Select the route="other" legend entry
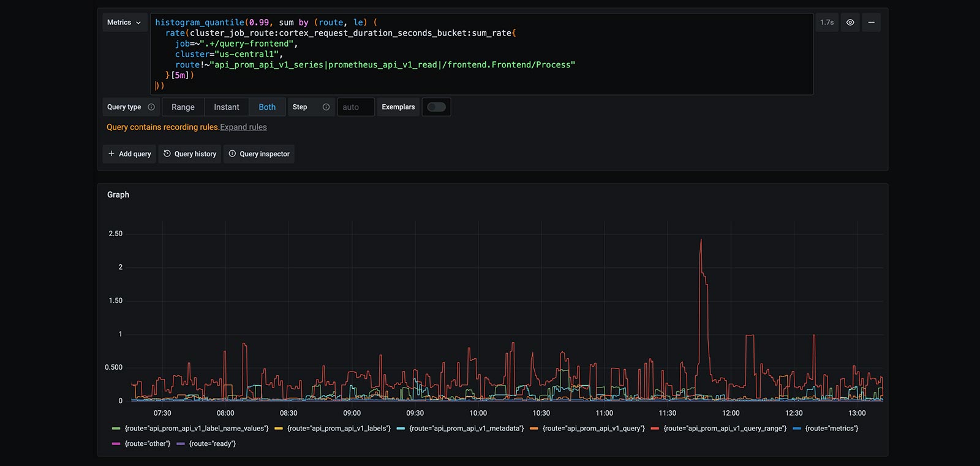 [147, 444]
